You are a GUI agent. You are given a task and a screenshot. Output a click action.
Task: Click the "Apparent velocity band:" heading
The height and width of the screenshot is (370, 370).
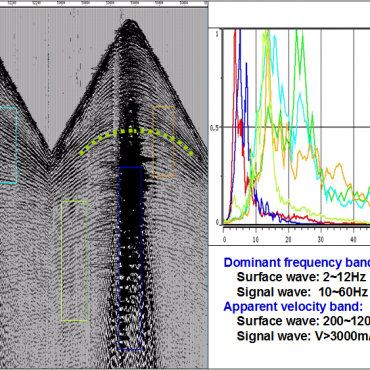click(293, 306)
